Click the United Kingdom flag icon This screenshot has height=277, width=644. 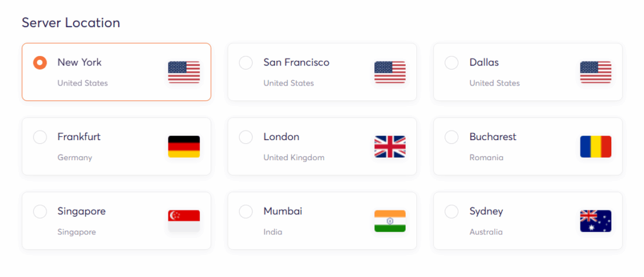click(390, 146)
